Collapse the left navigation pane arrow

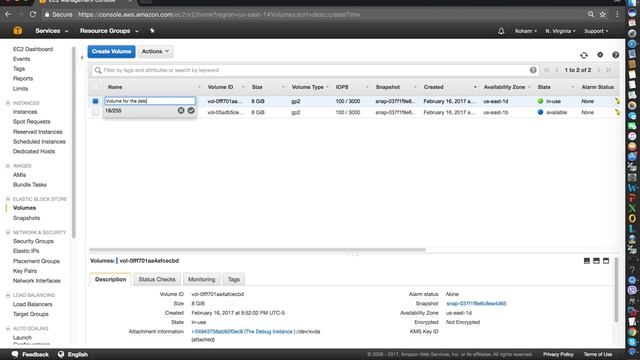82,58
